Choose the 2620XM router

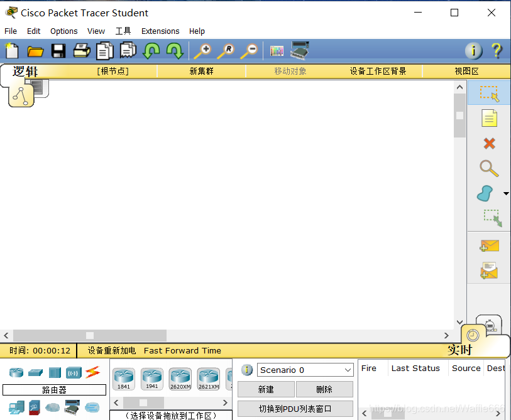coord(180,379)
